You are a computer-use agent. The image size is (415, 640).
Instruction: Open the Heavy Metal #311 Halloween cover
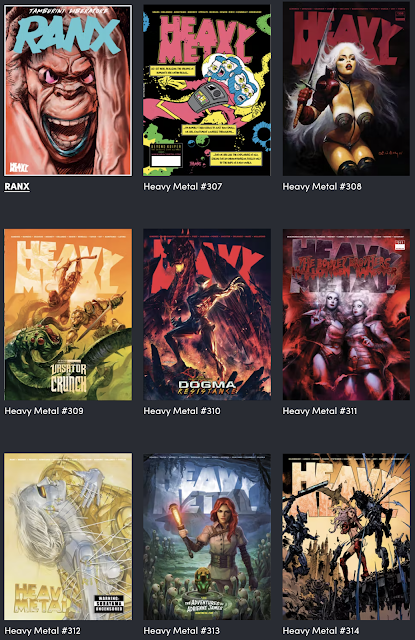coord(346,315)
